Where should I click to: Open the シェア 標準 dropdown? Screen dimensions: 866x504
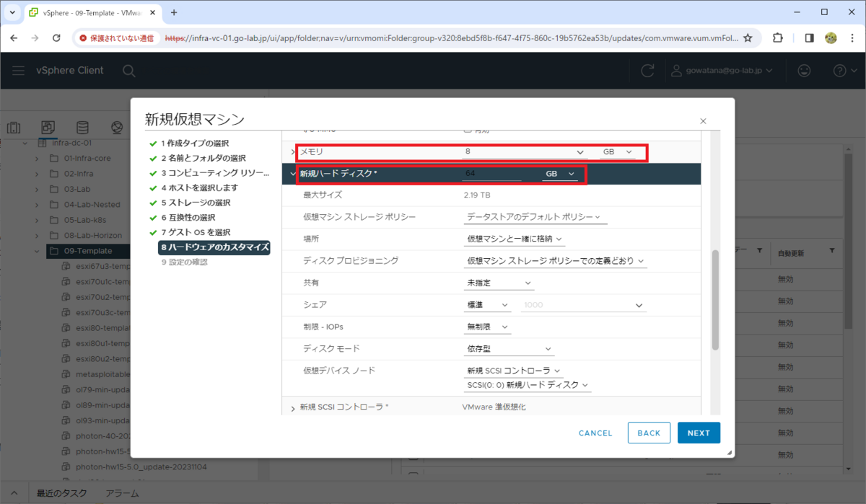pos(487,305)
